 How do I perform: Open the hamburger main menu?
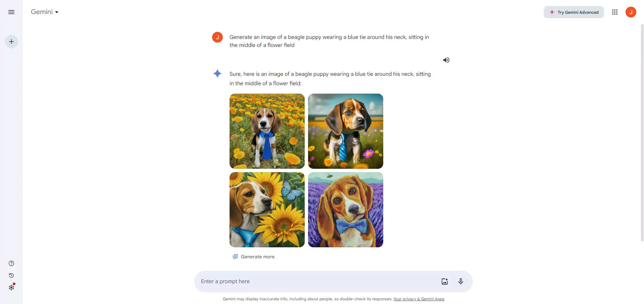click(x=11, y=12)
